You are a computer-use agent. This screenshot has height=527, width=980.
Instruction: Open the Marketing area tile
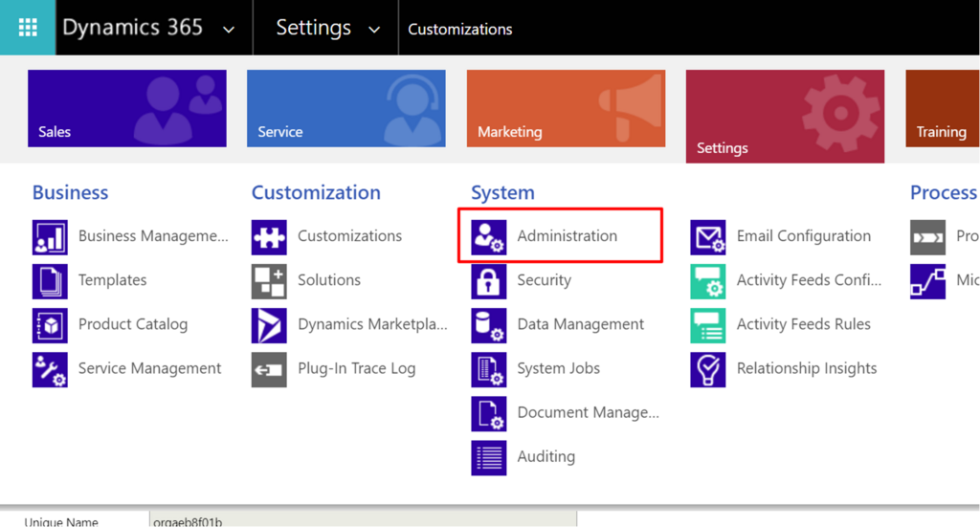click(x=566, y=109)
